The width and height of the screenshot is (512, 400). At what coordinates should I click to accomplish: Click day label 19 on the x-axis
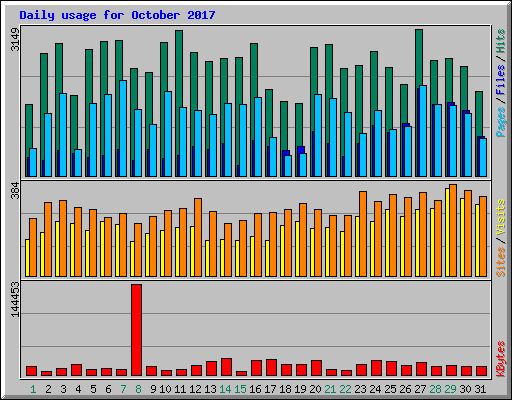coord(300,389)
